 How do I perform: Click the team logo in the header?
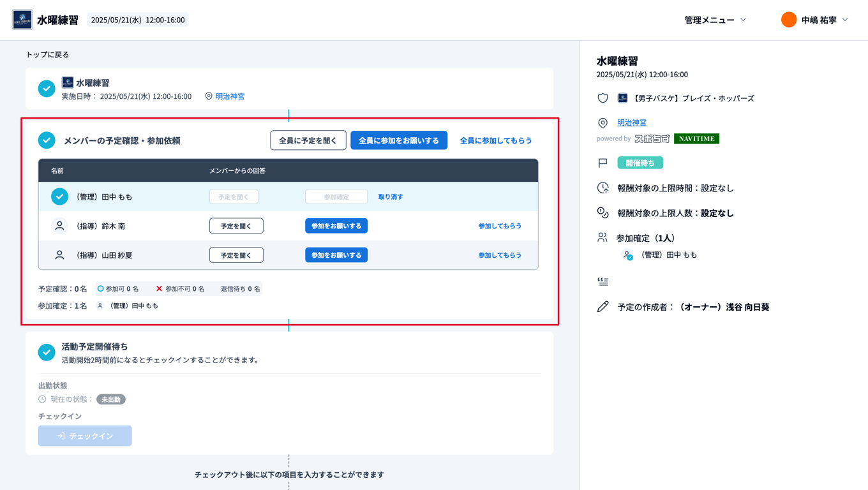[22, 20]
